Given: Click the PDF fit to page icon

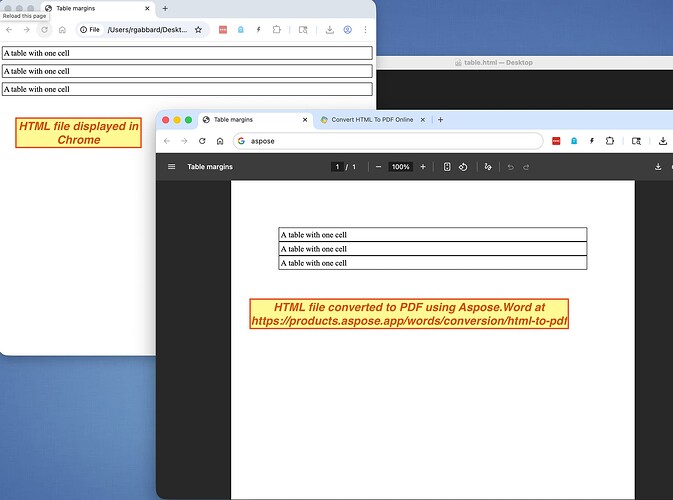Looking at the screenshot, I should tap(447, 167).
